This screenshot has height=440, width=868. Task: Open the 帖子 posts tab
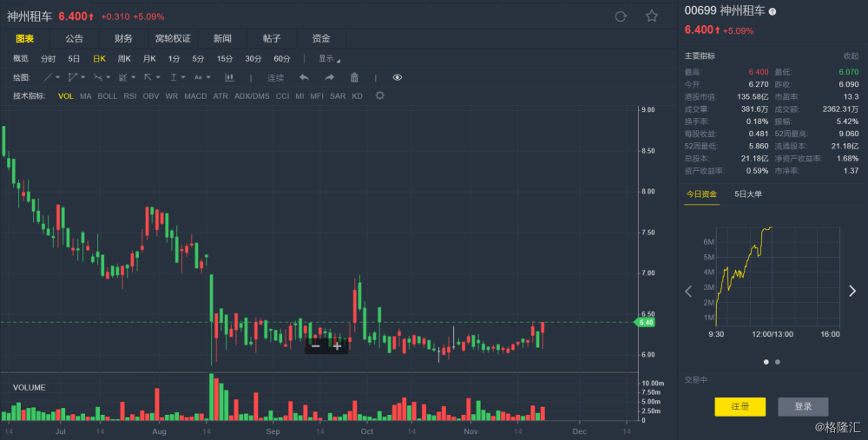[272, 38]
